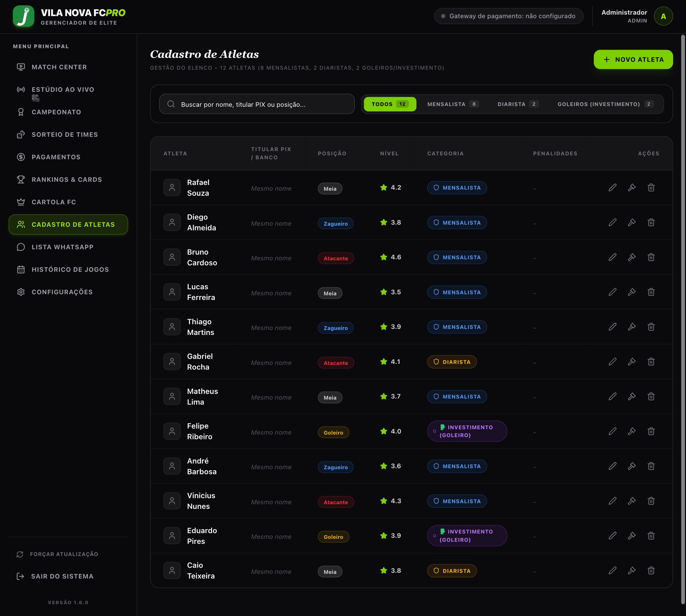Click the search magnifier icon
The image size is (686, 616).
coord(171,104)
